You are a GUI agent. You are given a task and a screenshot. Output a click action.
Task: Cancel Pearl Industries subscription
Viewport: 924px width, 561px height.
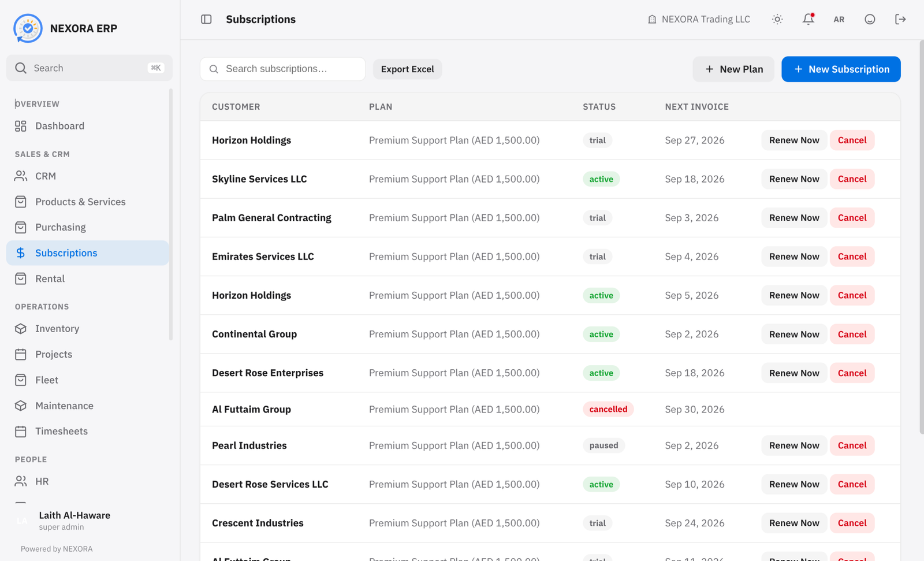click(852, 445)
